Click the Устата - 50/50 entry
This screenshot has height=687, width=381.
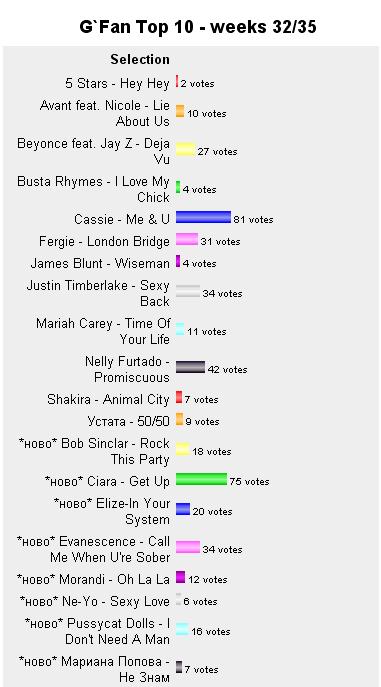tap(128, 421)
